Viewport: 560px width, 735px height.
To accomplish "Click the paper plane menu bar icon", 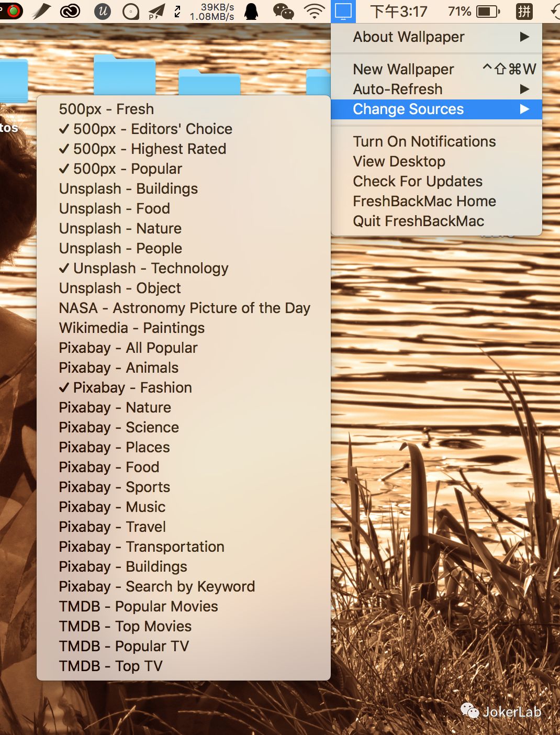I will pos(156,12).
